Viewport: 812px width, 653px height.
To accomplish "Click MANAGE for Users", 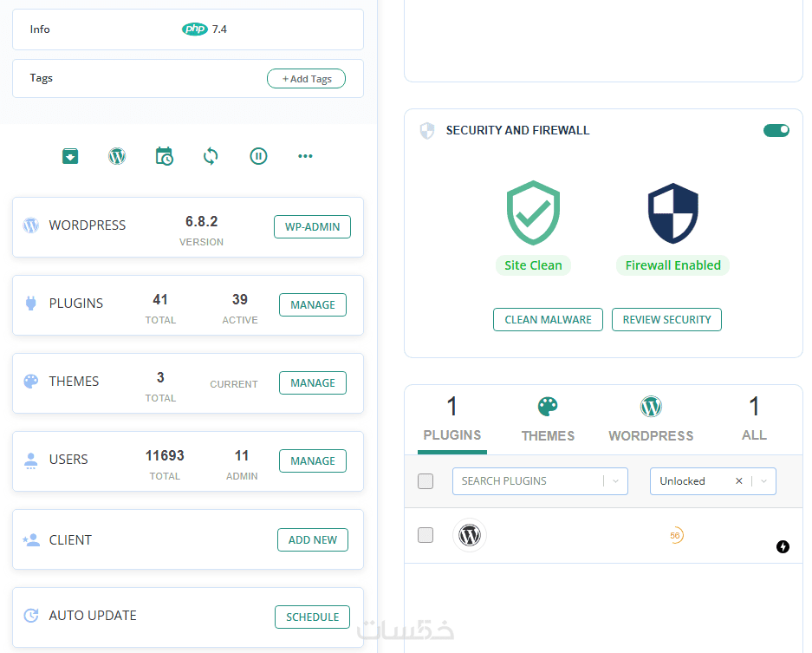I will tap(313, 461).
